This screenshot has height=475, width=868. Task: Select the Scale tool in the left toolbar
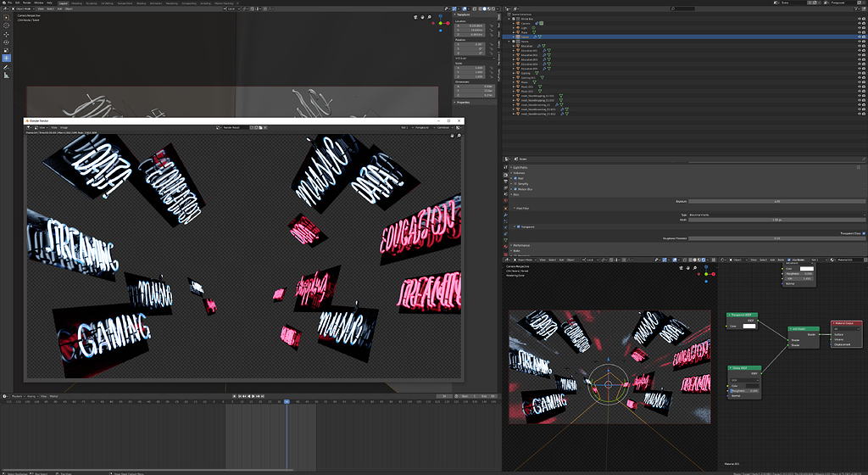pyautogui.click(x=6, y=50)
